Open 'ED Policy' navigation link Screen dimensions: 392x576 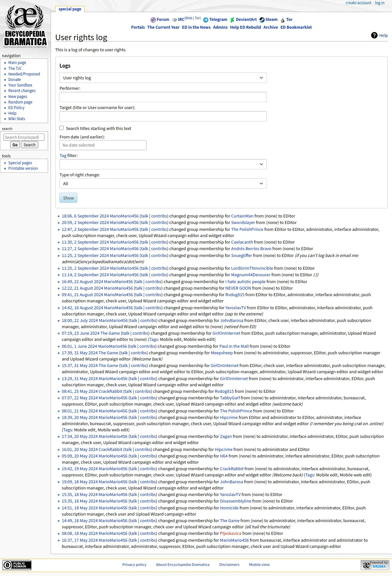[16, 108]
